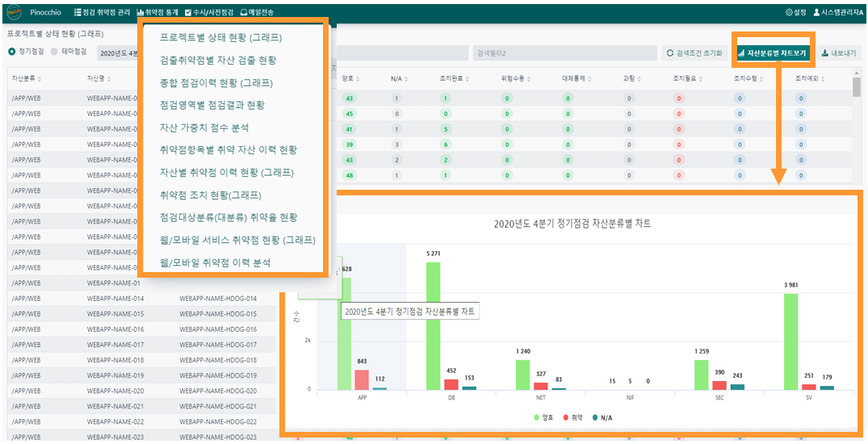Click the checkmark icon of 수시/사전점검
Viewport: 868px width, 444px height.
(x=188, y=12)
